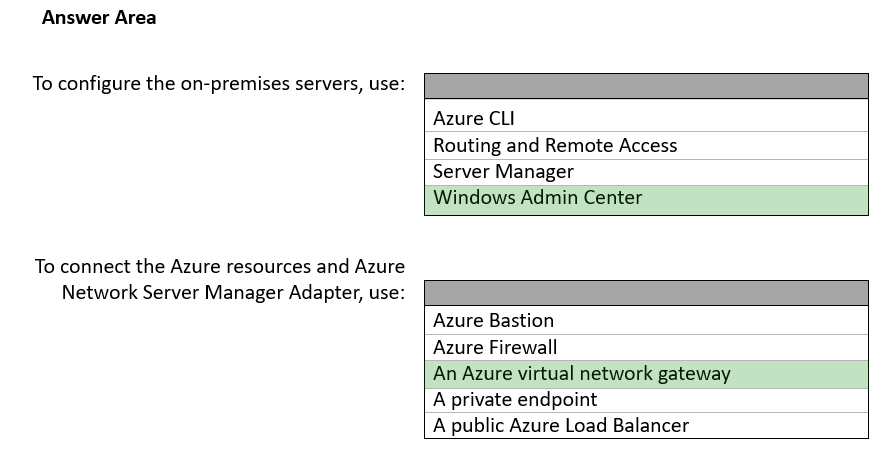Viewport: 888px width, 459px height.
Task: Choose the Azure Bastion option
Action: (x=493, y=321)
